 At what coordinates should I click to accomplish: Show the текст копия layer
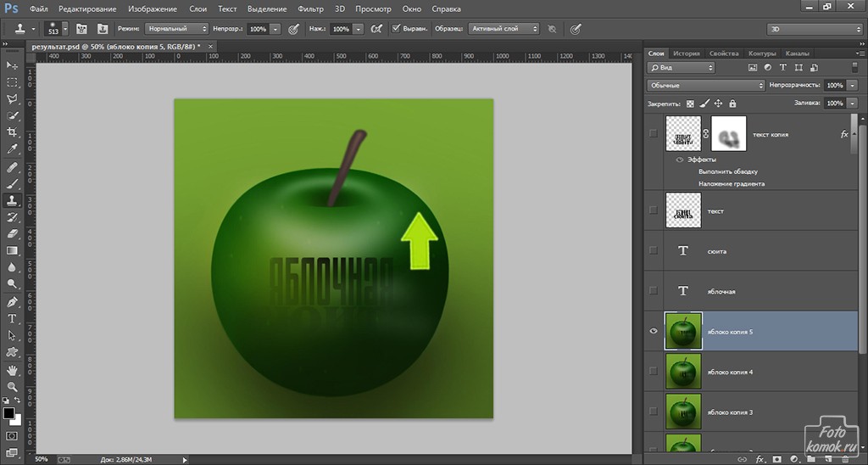pyautogui.click(x=654, y=133)
